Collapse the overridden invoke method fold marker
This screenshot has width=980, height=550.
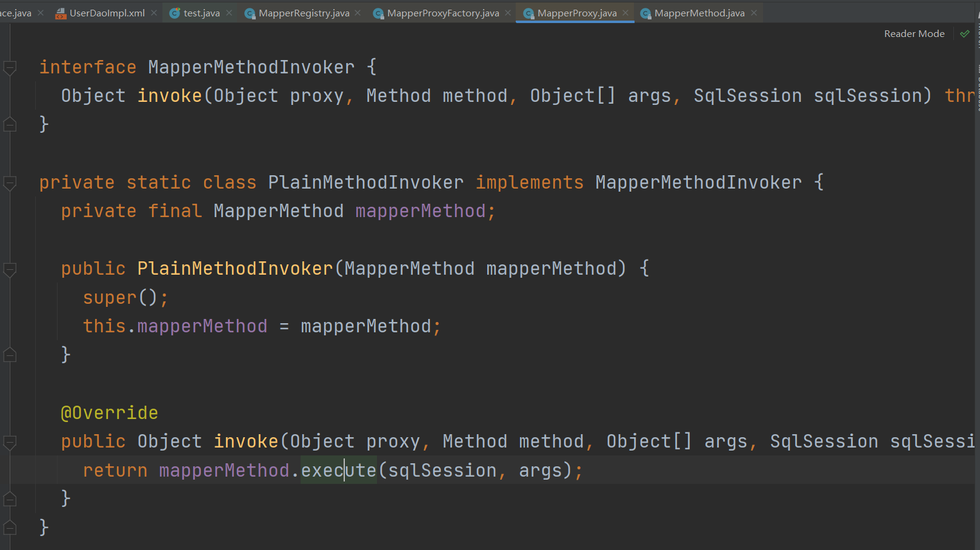[x=10, y=442]
